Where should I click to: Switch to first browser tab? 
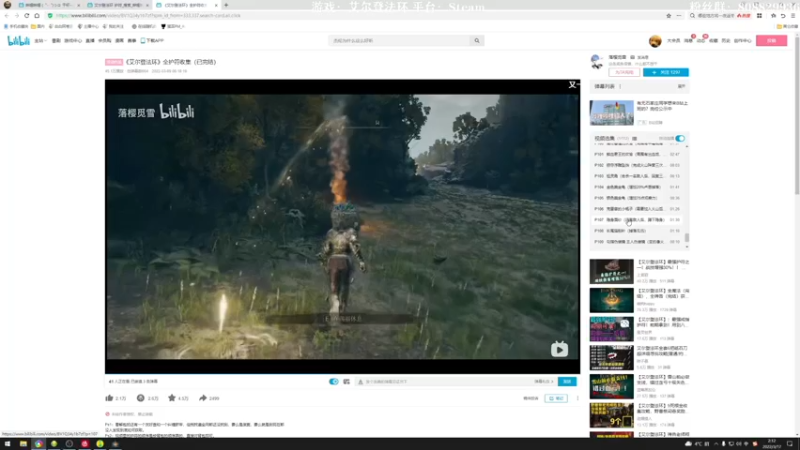[x=47, y=5]
